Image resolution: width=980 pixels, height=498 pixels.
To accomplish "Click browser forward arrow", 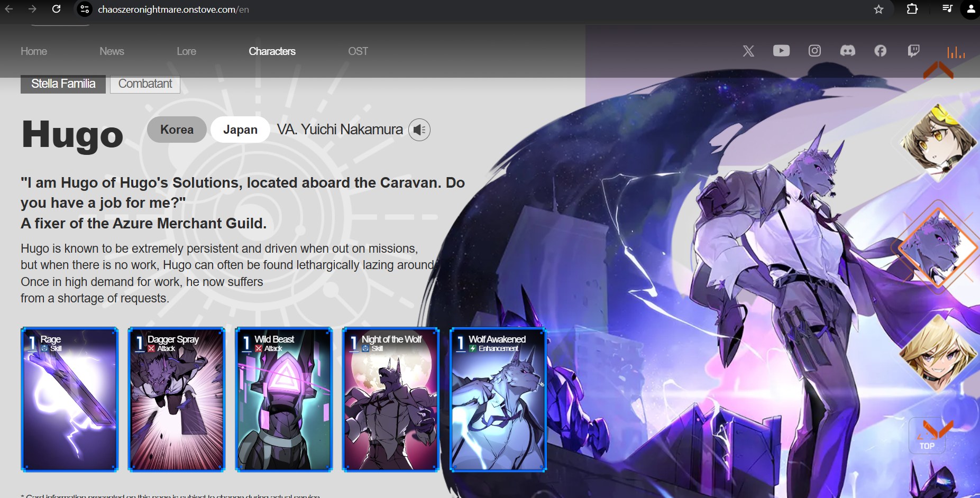I will point(32,9).
